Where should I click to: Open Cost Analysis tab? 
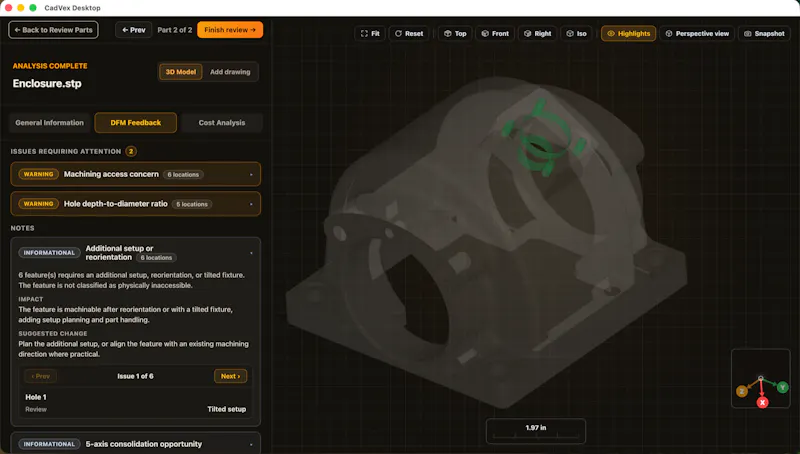coord(222,122)
